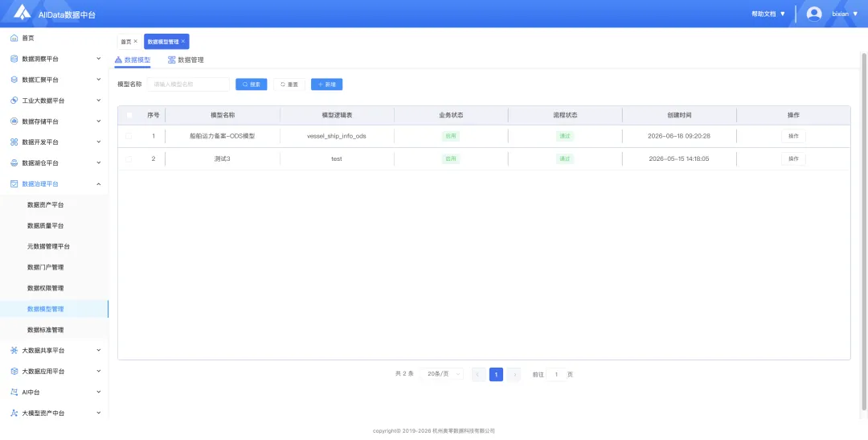Focus the 模型名称 search input field

point(188,84)
